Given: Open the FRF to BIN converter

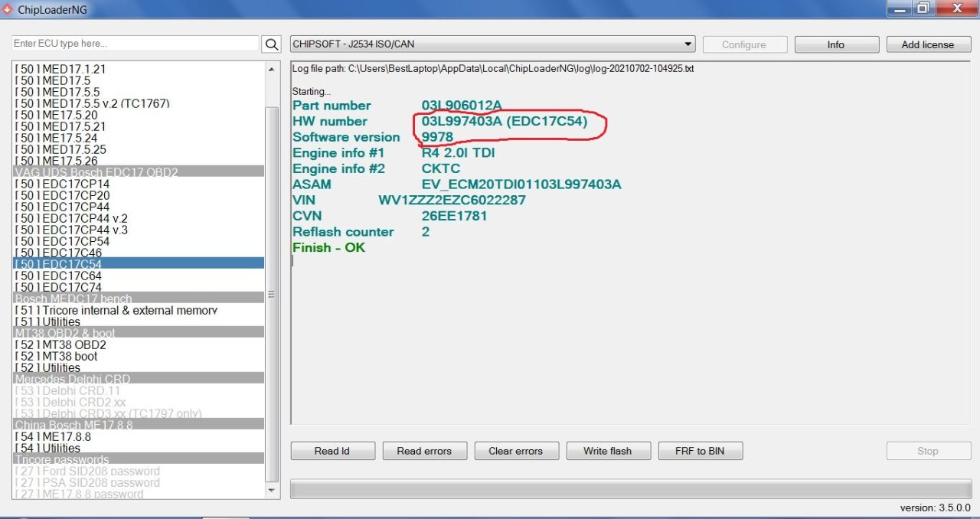Looking at the screenshot, I should (x=700, y=451).
